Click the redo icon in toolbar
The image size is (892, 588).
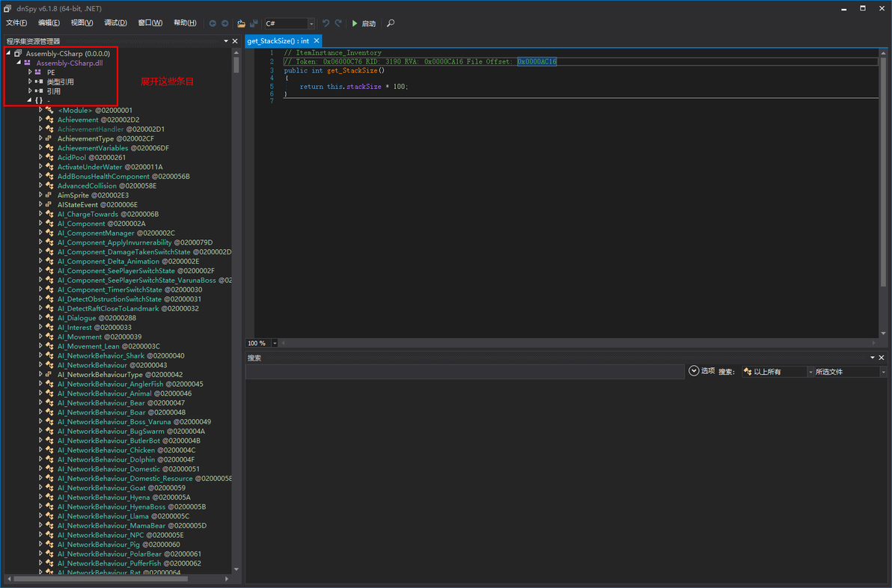(338, 23)
